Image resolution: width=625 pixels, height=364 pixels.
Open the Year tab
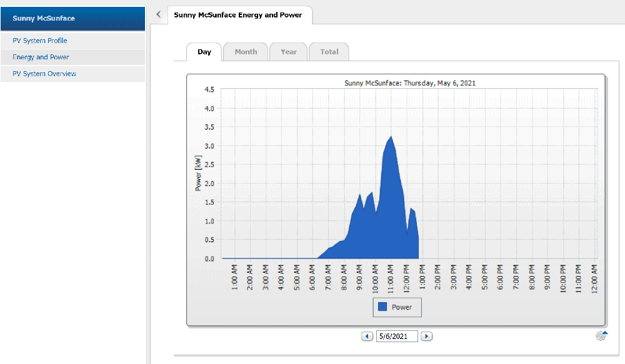(288, 52)
